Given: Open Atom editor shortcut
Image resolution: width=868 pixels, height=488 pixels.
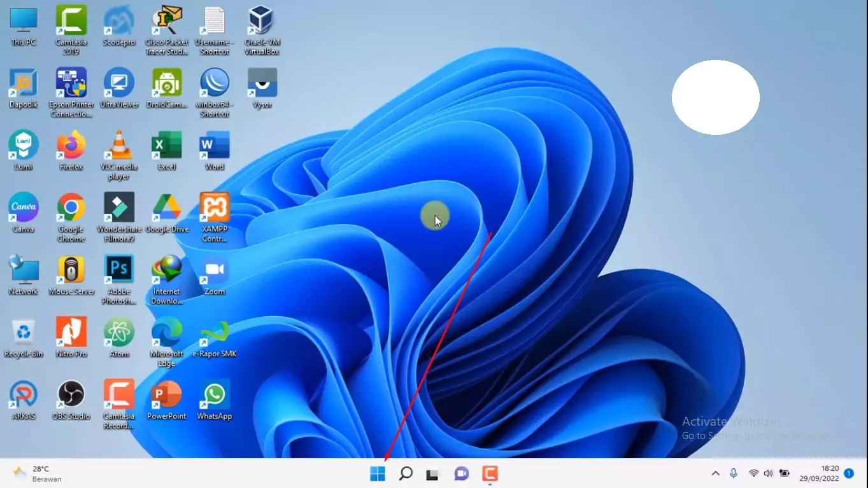Looking at the screenshot, I should tap(119, 338).
